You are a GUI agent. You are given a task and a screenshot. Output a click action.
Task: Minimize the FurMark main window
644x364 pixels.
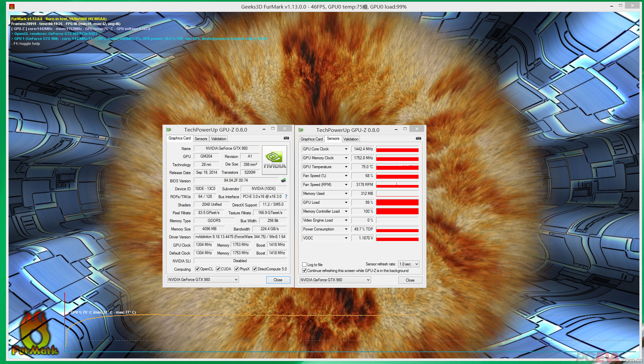pyautogui.click(x=611, y=6)
